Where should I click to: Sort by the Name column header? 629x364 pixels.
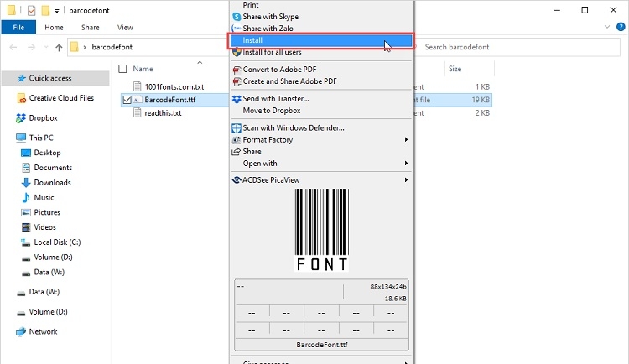point(143,69)
